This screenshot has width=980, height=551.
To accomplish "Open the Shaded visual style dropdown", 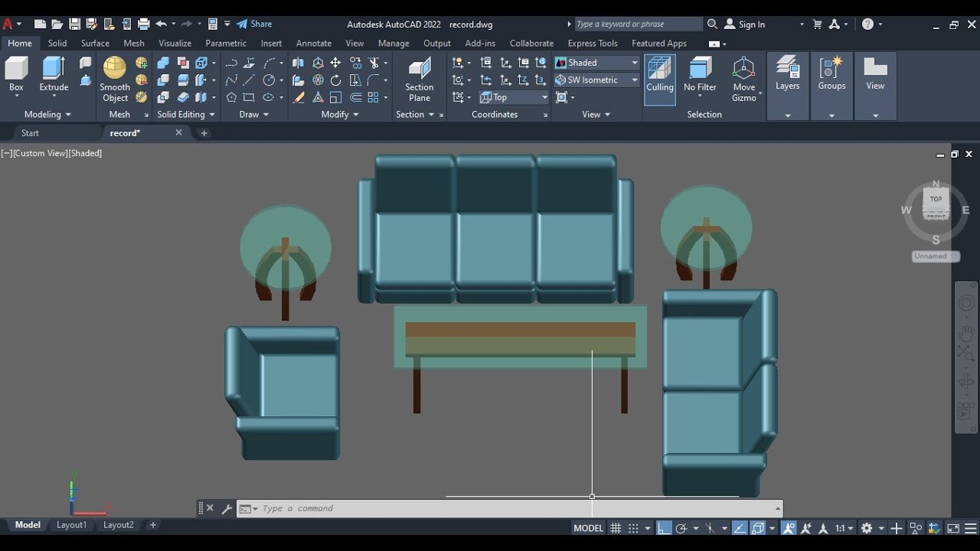I will (x=596, y=63).
